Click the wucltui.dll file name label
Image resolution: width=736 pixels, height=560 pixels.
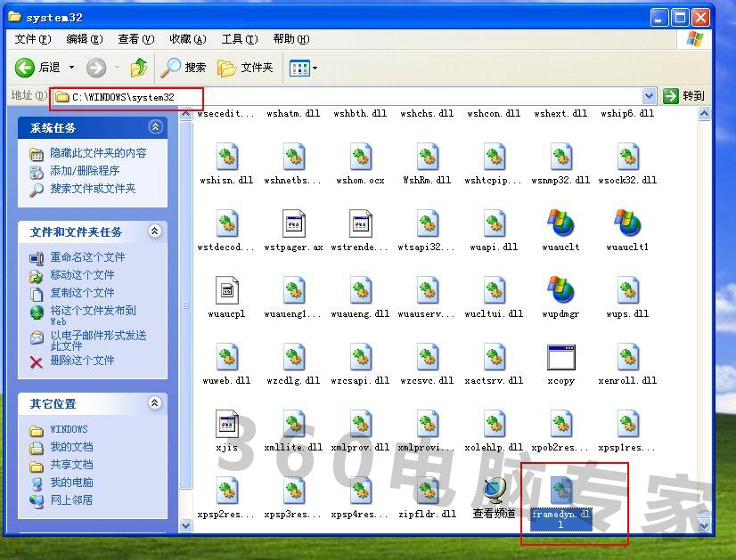click(494, 313)
